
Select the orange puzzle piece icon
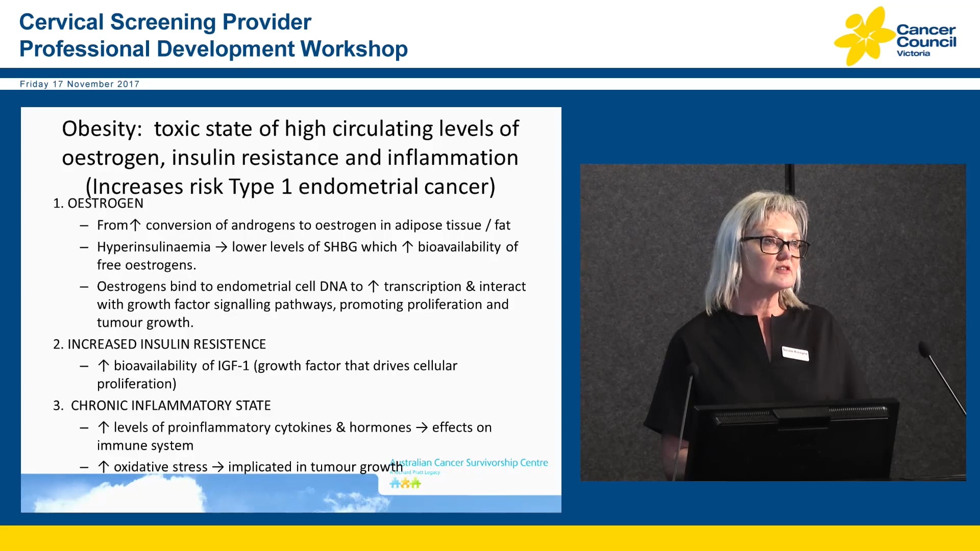point(405,483)
